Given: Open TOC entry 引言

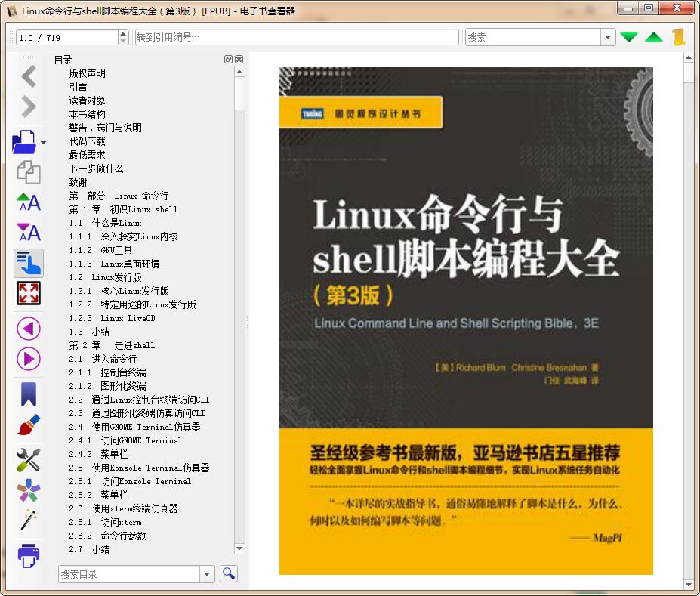Looking at the screenshot, I should [78, 87].
